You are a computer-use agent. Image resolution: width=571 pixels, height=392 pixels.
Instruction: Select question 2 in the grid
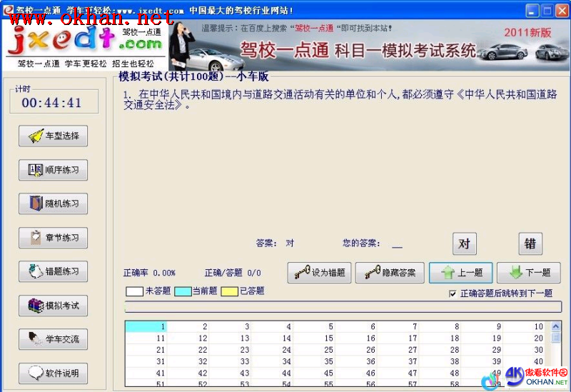188,327
